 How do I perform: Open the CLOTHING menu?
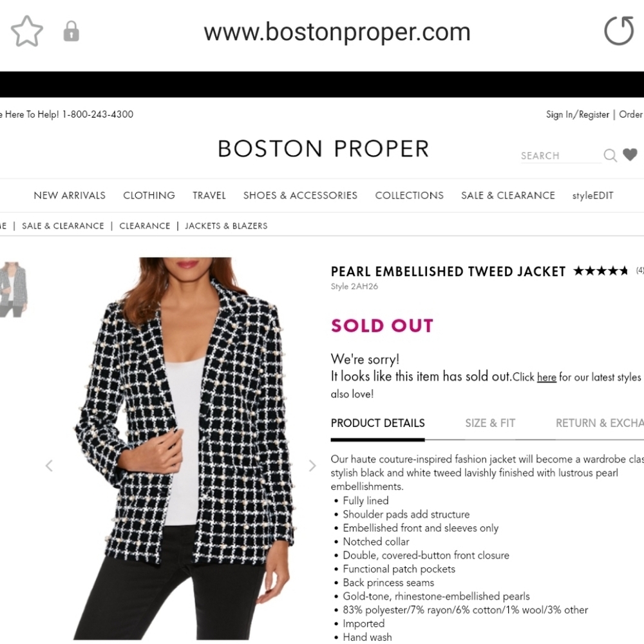[x=149, y=195]
